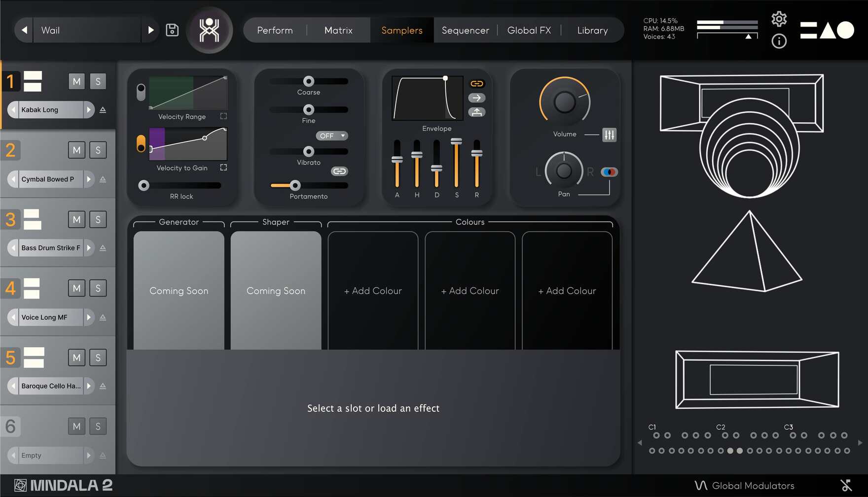Click the link icon above the Envelope panel
The width and height of the screenshot is (868, 497).
(476, 83)
